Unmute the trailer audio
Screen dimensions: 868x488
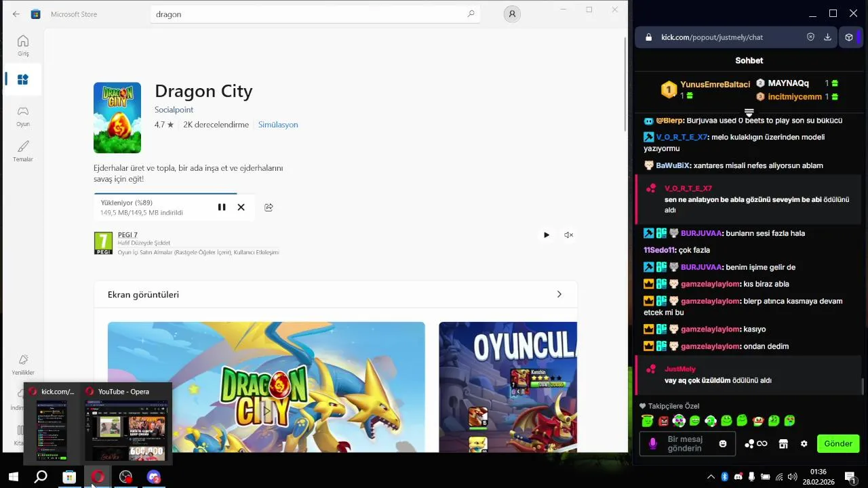(568, 235)
